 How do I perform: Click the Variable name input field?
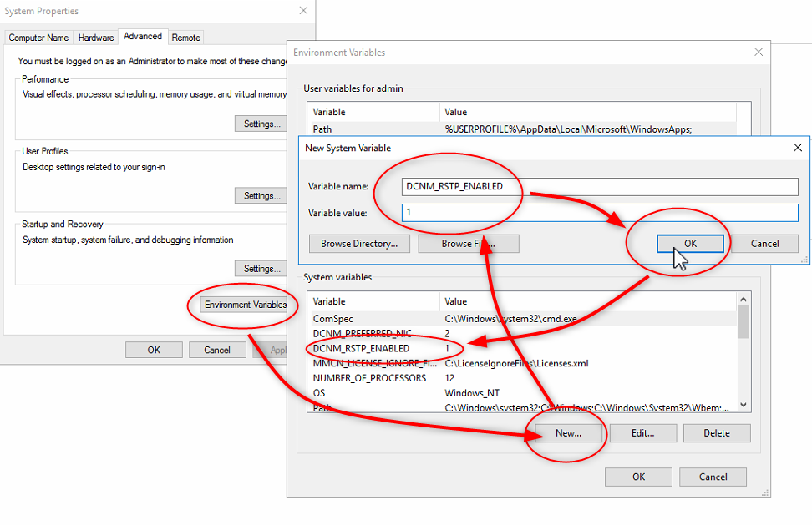pos(598,187)
